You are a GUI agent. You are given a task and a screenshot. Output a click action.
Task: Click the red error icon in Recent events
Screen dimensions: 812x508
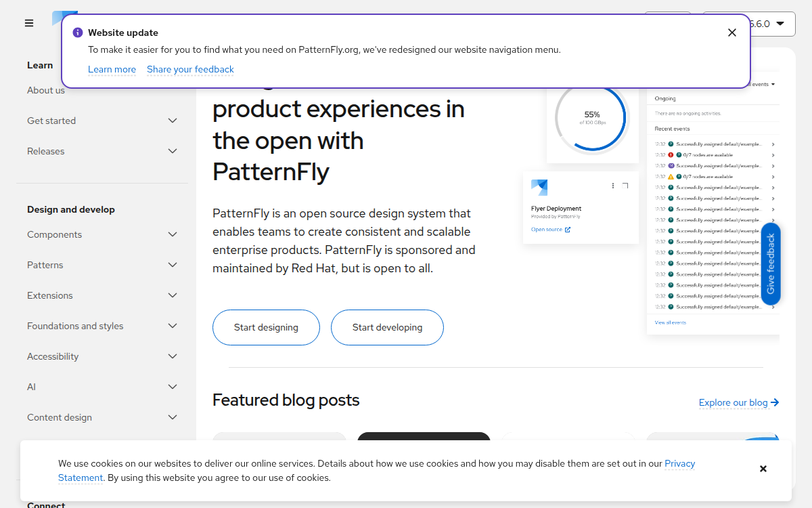click(671, 155)
